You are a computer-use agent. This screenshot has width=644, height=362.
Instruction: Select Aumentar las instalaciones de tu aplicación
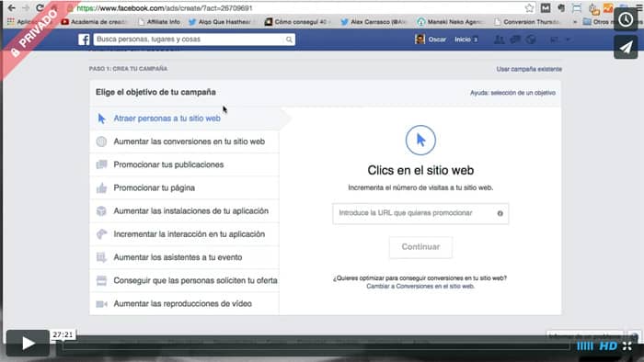[184, 211]
